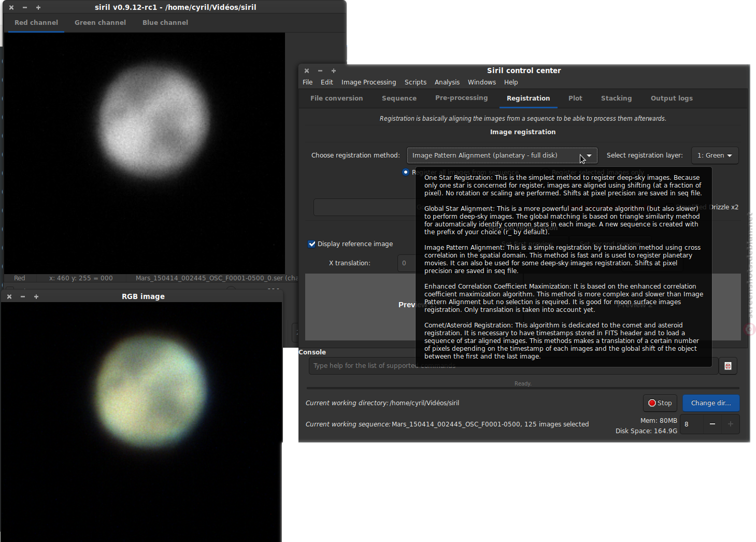Viewport: 756px width, 542px height.
Task: Maximize the Siril control center window
Action: (334, 71)
